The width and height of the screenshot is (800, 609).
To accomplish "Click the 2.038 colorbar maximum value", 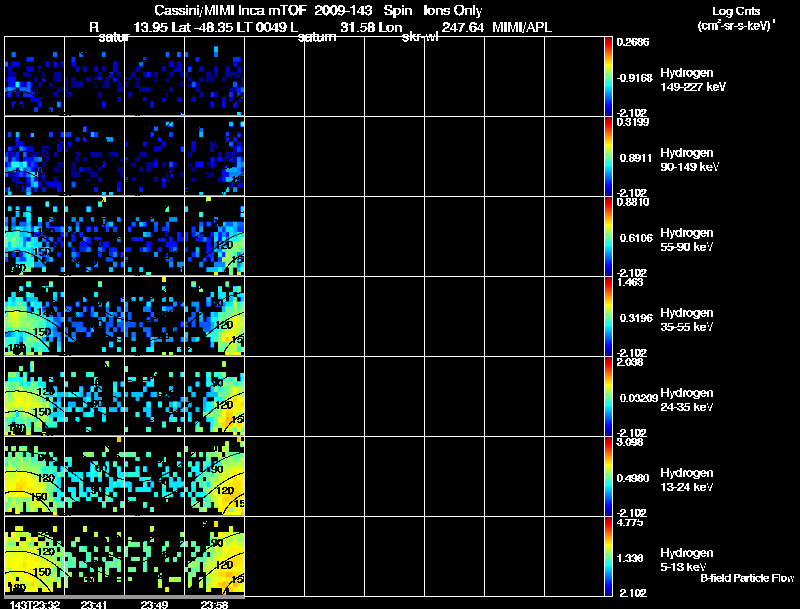I will (630, 362).
